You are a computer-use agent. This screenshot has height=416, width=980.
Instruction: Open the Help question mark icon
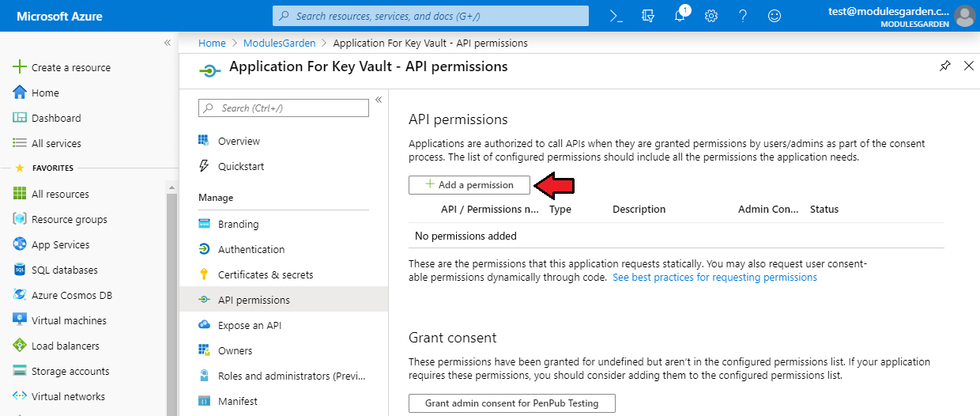743,16
